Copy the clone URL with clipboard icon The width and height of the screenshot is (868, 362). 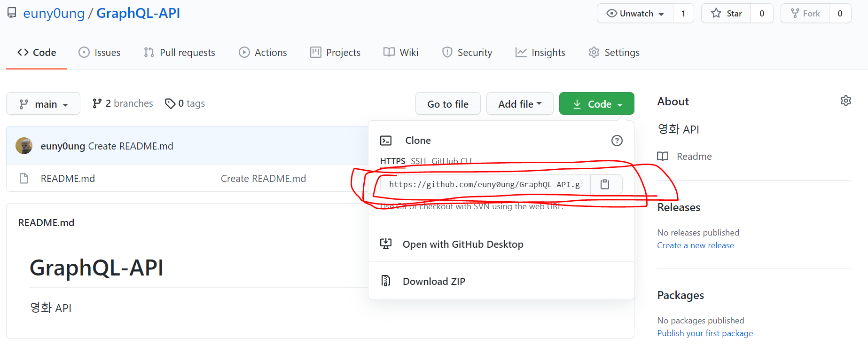605,184
